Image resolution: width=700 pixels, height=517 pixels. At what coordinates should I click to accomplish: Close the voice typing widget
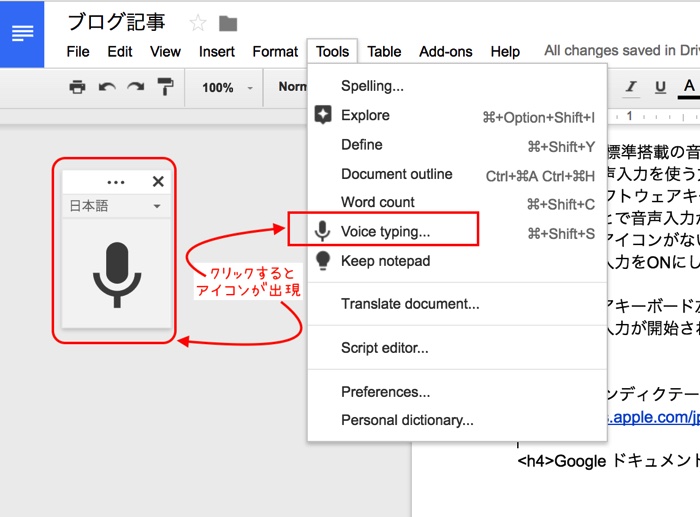pyautogui.click(x=158, y=181)
